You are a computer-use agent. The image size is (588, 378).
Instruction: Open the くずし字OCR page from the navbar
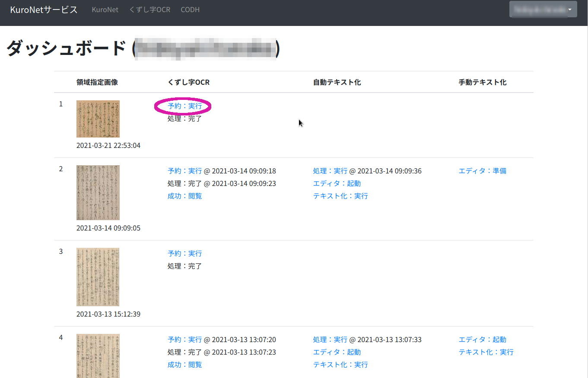(x=149, y=10)
